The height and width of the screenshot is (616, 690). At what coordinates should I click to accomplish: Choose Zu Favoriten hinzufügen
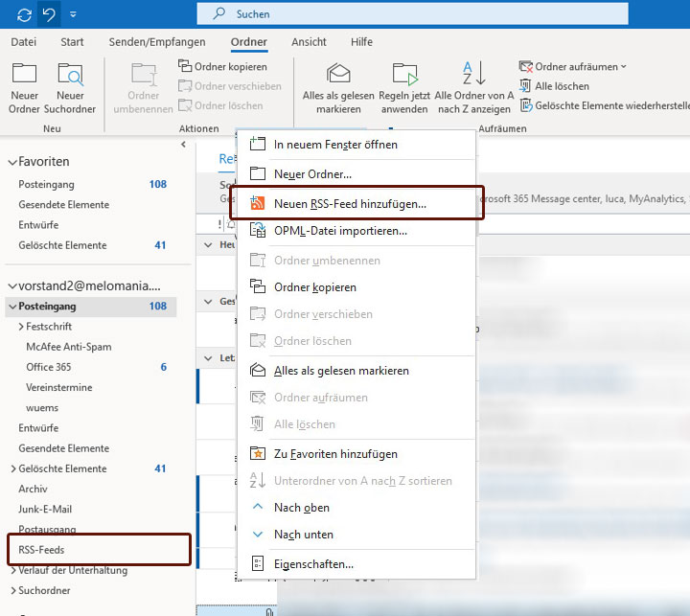pyautogui.click(x=356, y=454)
